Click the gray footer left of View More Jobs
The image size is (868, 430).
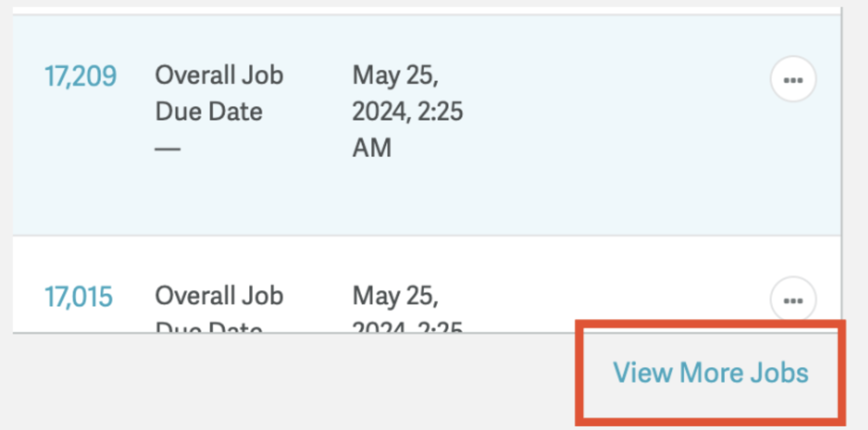coord(294,380)
